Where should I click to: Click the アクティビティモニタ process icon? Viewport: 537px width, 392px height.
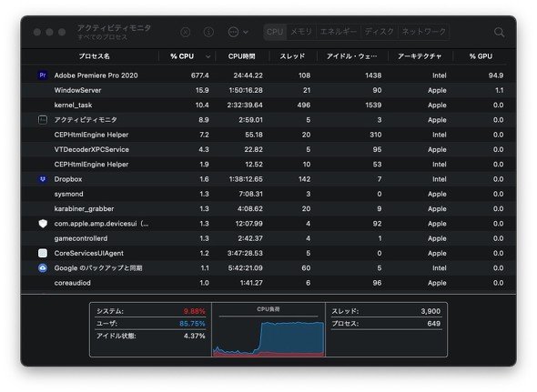[x=43, y=120]
